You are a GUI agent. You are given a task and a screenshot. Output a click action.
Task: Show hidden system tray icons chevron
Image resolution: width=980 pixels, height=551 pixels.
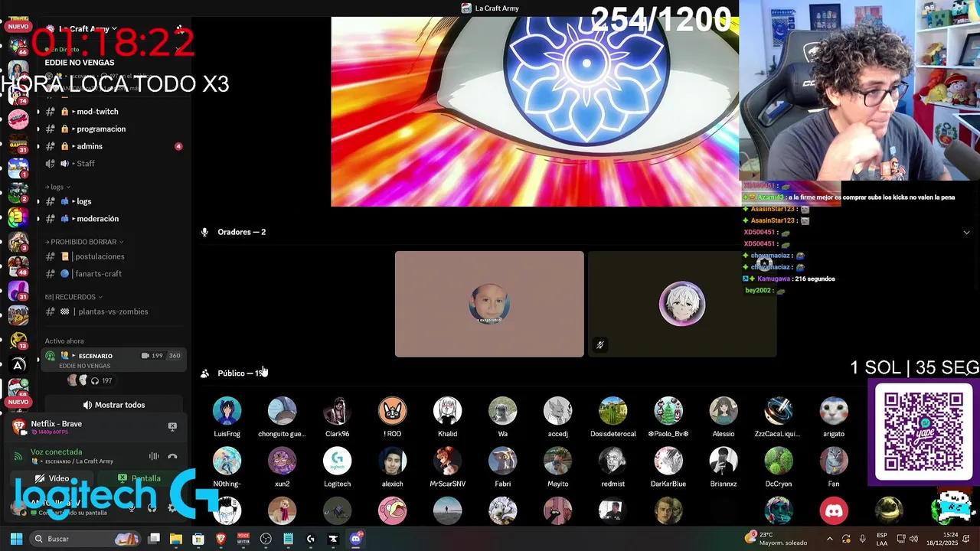coord(829,539)
